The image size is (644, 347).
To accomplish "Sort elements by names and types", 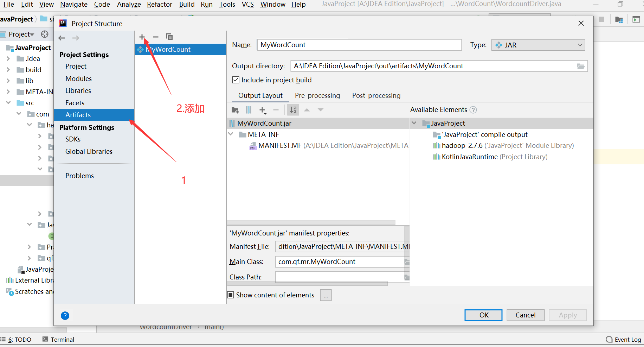I will pos(293,110).
